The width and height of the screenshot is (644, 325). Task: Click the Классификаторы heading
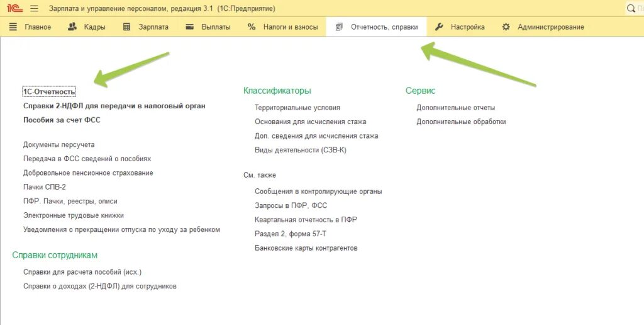[277, 91]
